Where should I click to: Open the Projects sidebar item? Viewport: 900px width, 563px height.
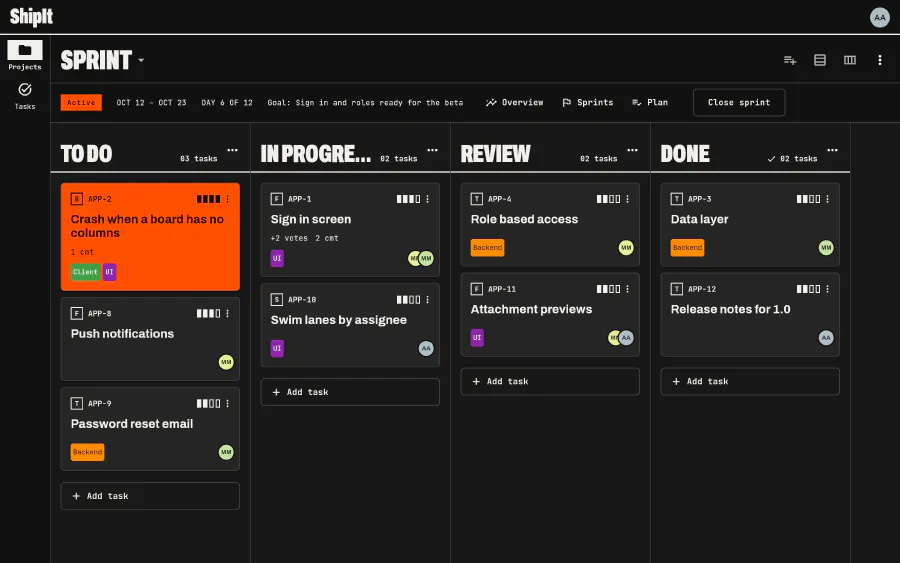(x=25, y=56)
